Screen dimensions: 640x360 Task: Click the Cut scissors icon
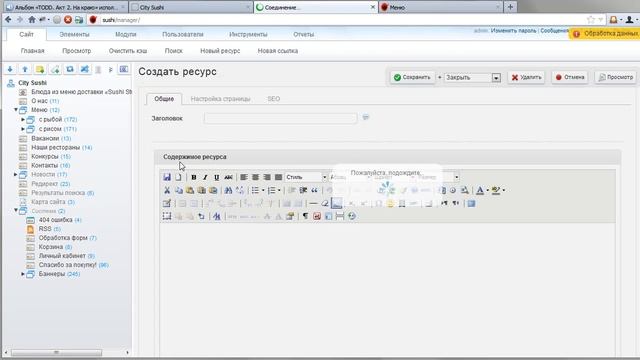coord(167,190)
